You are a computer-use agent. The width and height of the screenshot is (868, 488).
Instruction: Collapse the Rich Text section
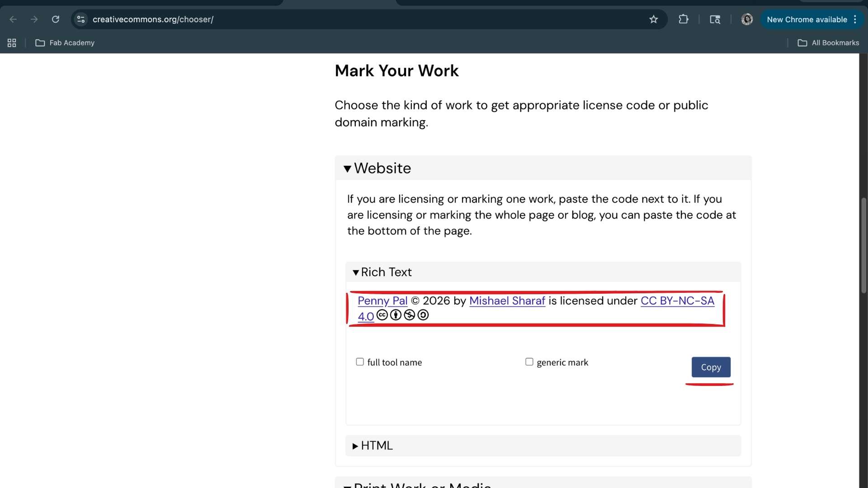click(x=543, y=272)
